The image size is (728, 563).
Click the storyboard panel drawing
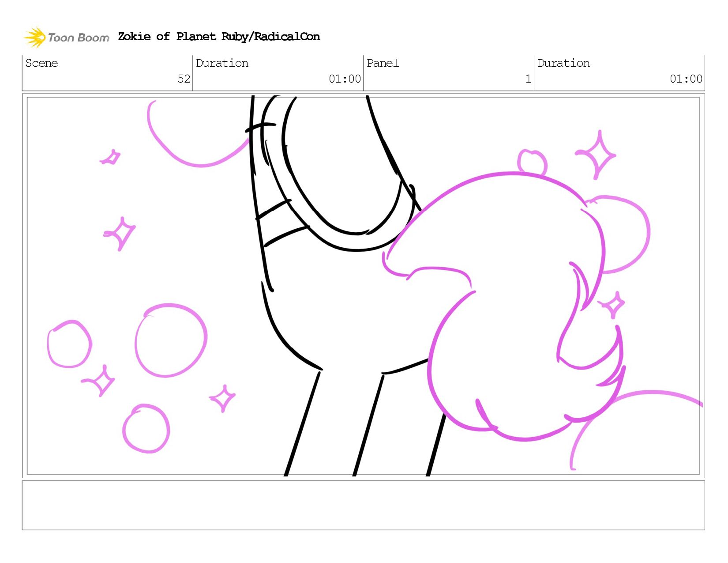(363, 286)
